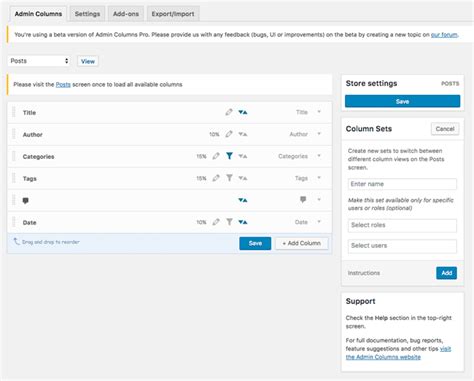Click the Title column name
Screen dimensions: 474x381
tap(29, 112)
